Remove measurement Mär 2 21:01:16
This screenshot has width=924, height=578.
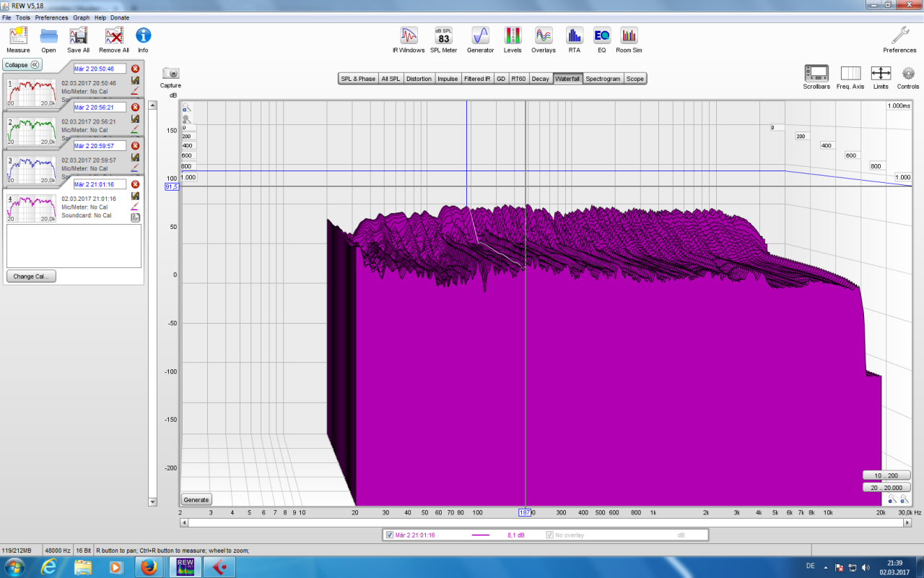[135, 184]
